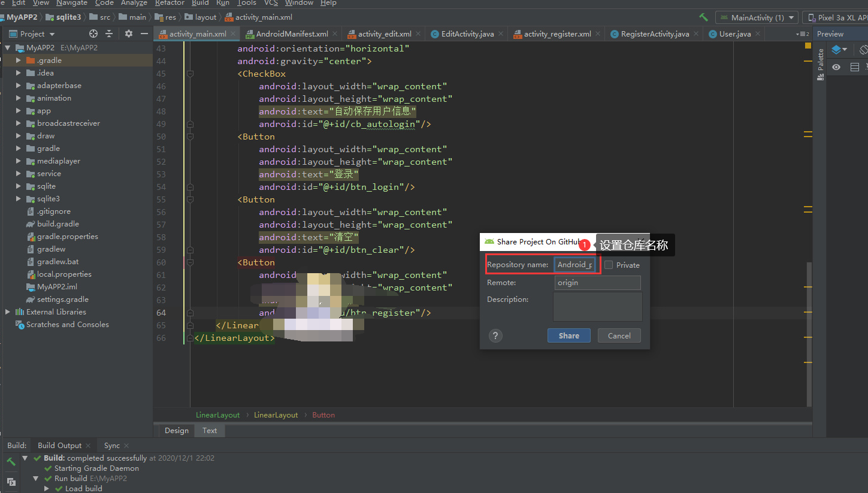Select the local.properties file
The image size is (868, 493).
coord(64,274)
